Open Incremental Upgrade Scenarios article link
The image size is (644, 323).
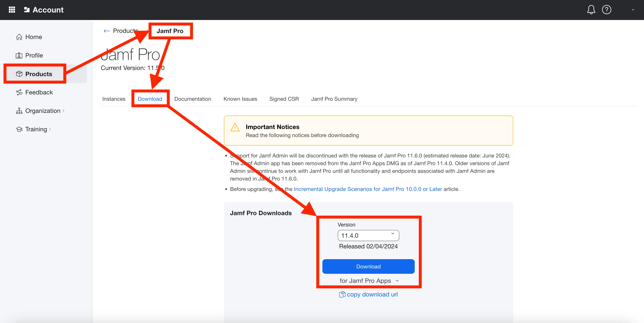pos(368,189)
